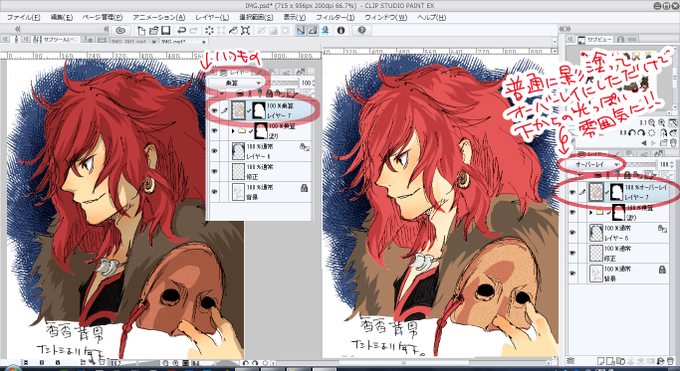Expand 塗り folder in right layer panel
The height and width of the screenshot is (371, 680).
coord(591,213)
